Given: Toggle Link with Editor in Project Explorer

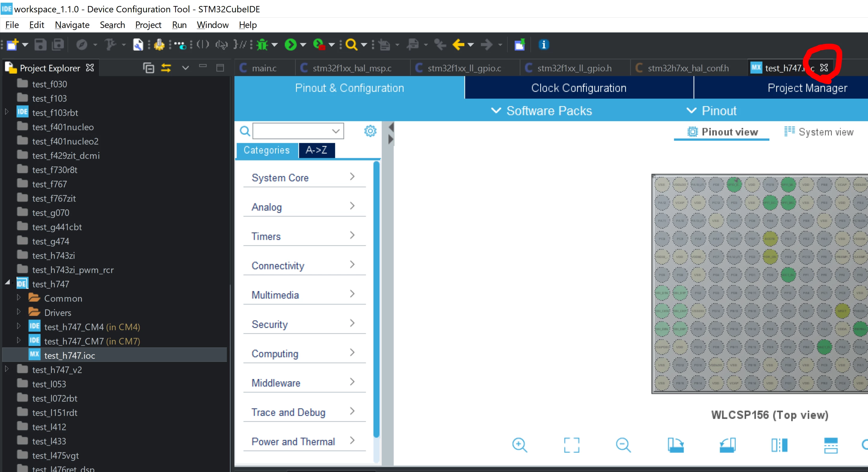Looking at the screenshot, I should coord(166,68).
